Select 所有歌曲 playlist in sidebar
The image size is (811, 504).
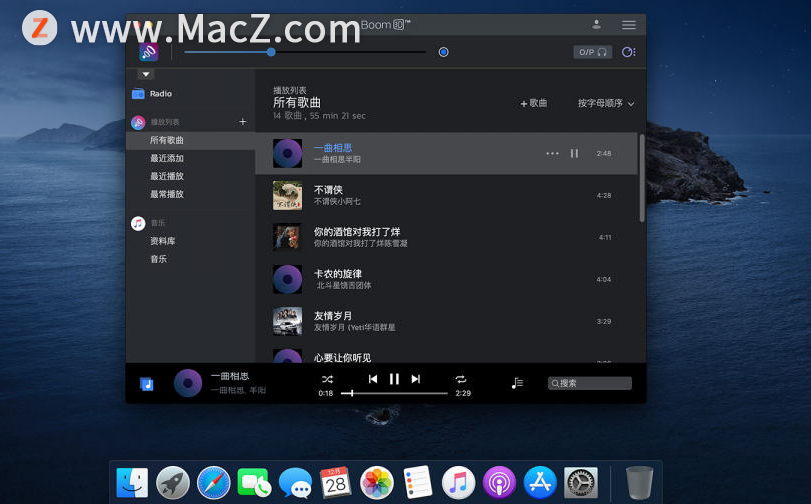[190, 140]
